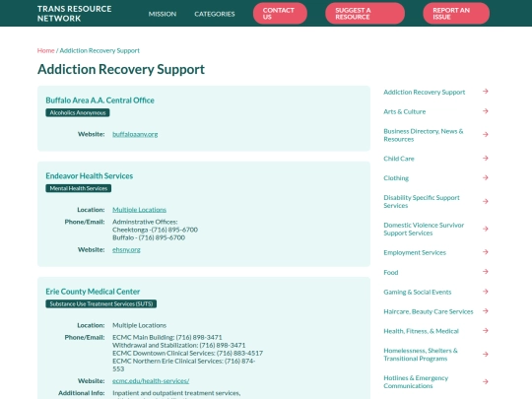
Task: Click the Alcoholics Anonymous tag badge
Action: coord(78,112)
